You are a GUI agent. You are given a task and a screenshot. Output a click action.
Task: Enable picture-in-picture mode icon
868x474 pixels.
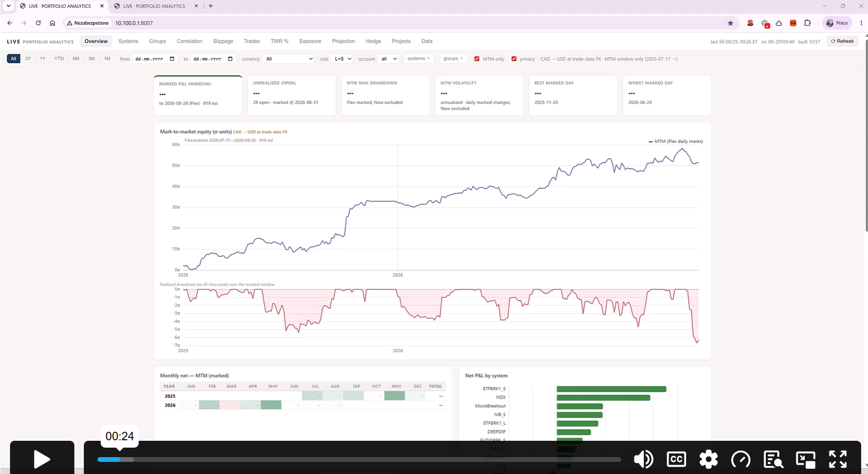[x=806, y=459]
